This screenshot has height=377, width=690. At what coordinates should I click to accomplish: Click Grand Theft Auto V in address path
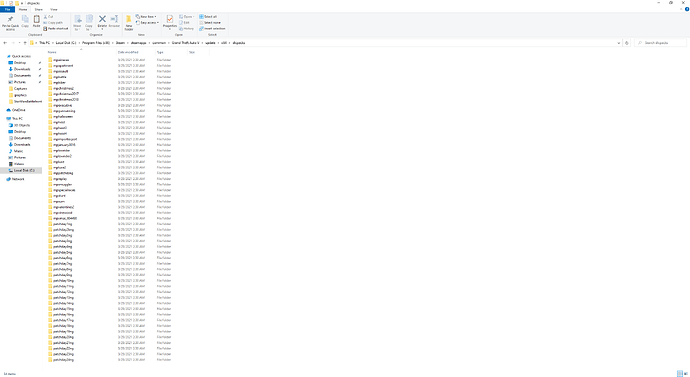point(185,43)
